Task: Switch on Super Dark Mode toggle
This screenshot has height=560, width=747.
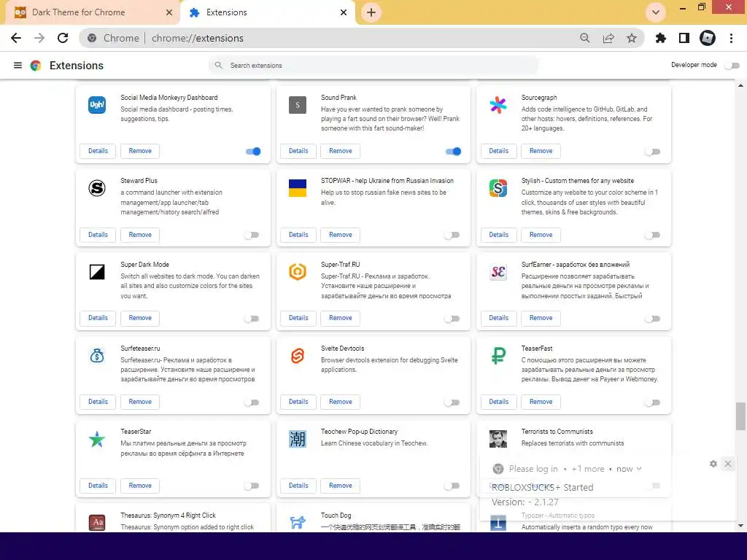Action: pyautogui.click(x=252, y=319)
